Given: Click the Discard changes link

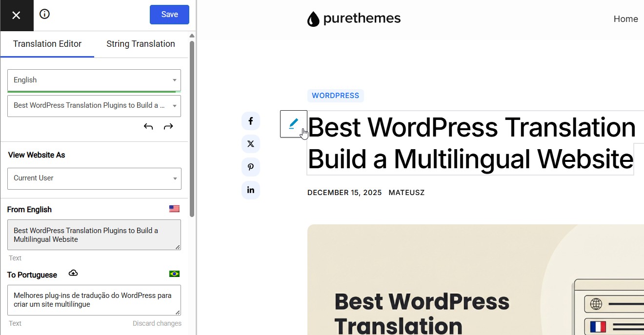Looking at the screenshot, I should (157, 323).
